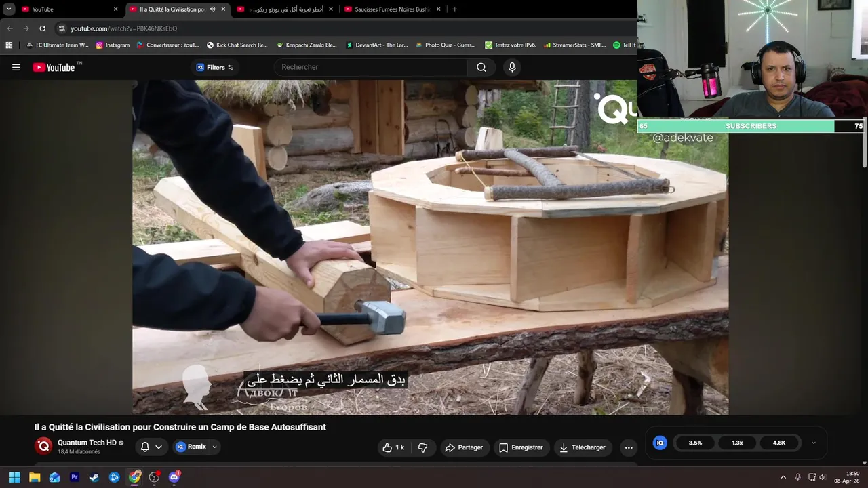Click the video player frame

click(430, 247)
